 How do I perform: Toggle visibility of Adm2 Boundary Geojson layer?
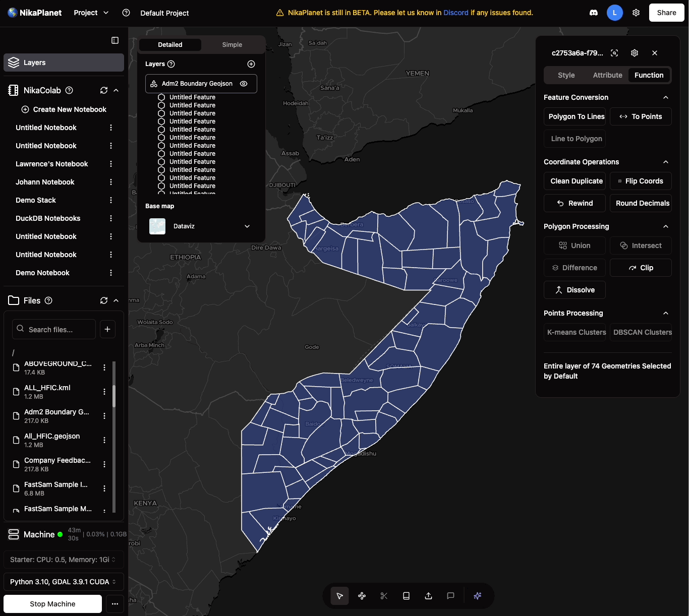pyautogui.click(x=244, y=84)
